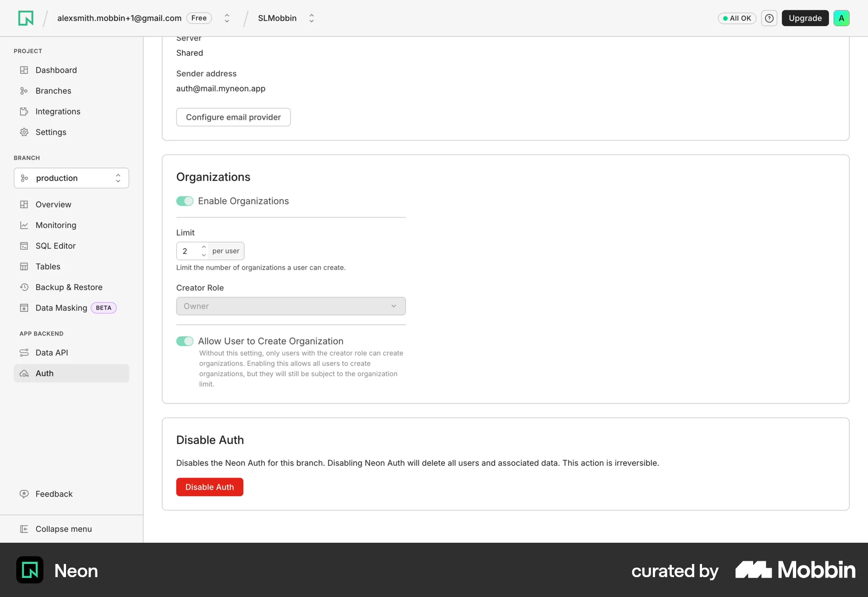Go to Monitoring page
The image size is (868, 597).
(71, 225)
